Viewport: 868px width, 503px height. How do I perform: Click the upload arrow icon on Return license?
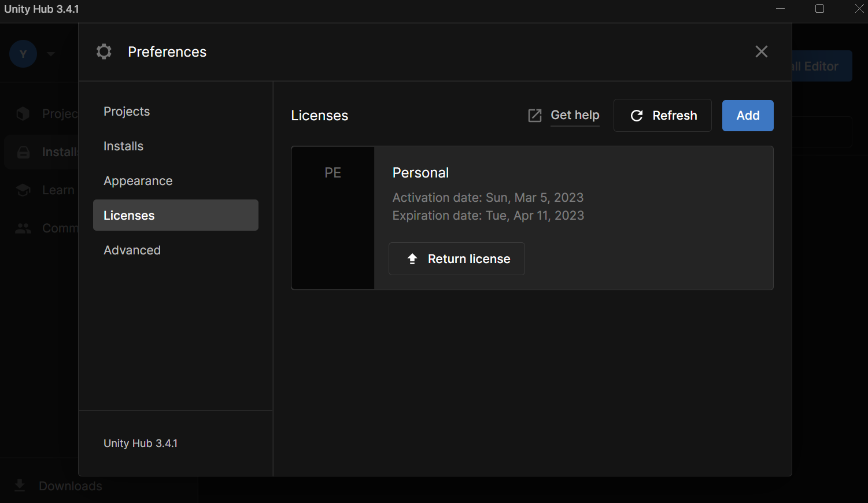(x=412, y=259)
